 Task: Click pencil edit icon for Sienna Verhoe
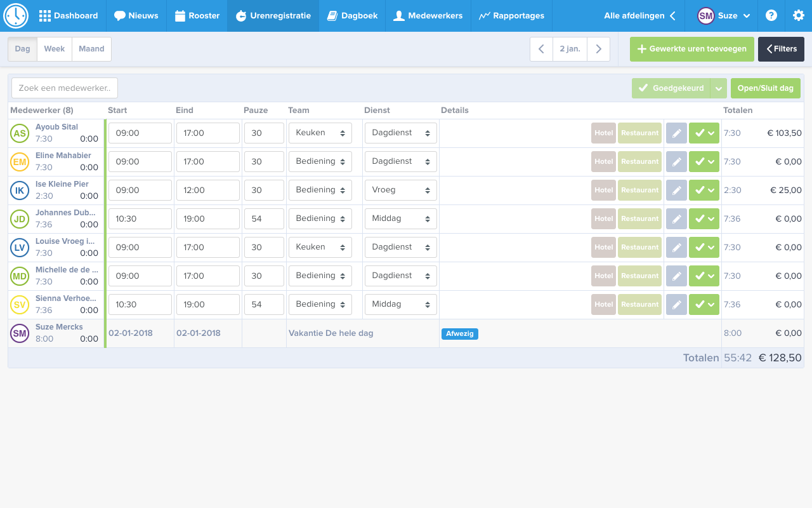click(676, 305)
